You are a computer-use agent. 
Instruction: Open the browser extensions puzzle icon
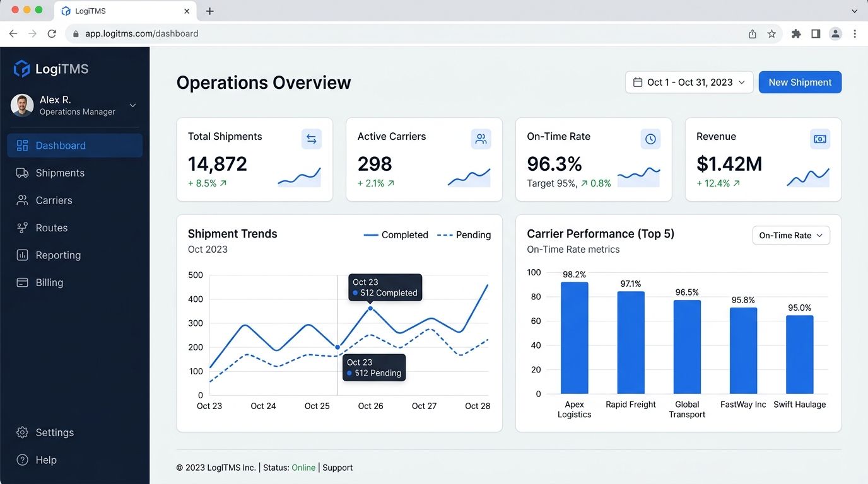[796, 34]
